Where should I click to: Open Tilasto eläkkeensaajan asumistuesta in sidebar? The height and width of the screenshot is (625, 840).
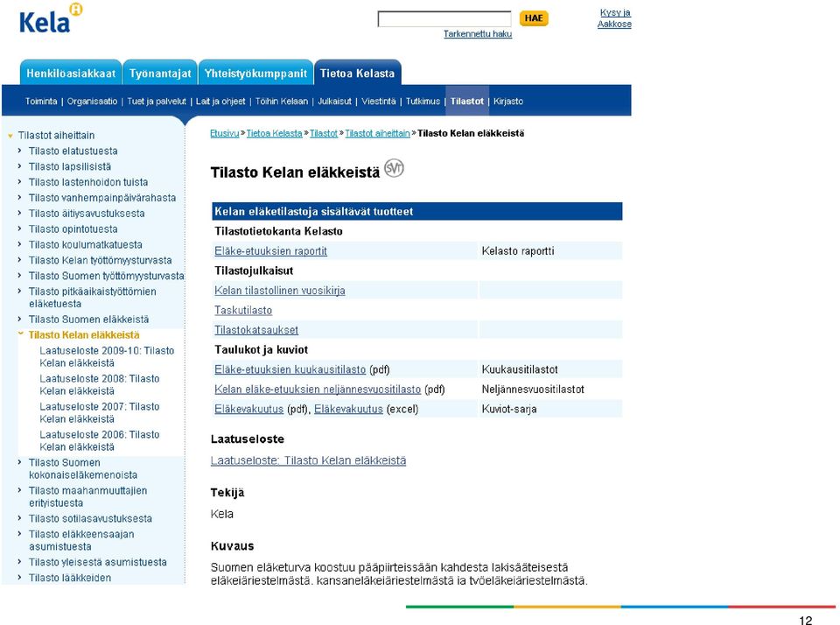[x=81, y=540]
